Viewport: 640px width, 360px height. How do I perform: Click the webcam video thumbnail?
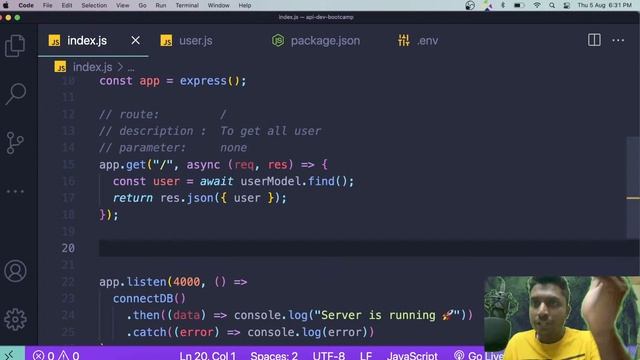562,318
